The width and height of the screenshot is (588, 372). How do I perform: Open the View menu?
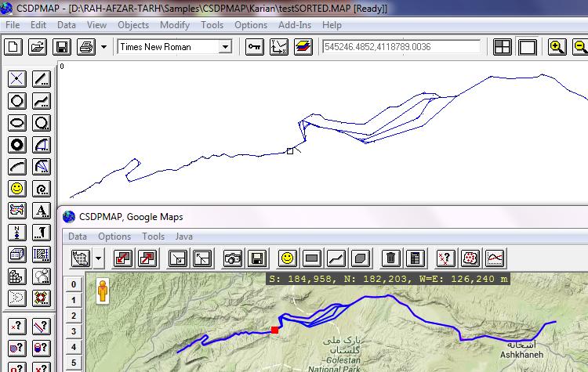pos(96,25)
